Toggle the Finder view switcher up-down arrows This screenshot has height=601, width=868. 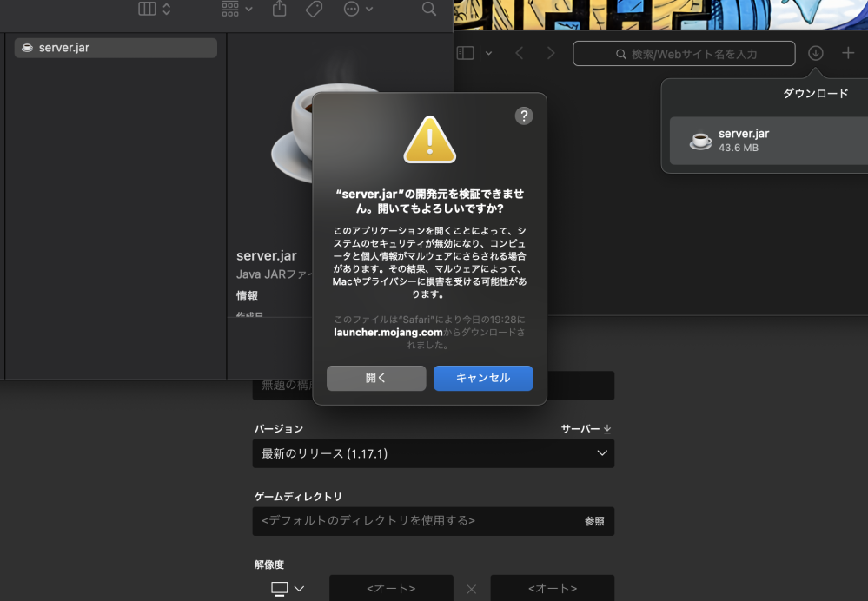pos(167,9)
